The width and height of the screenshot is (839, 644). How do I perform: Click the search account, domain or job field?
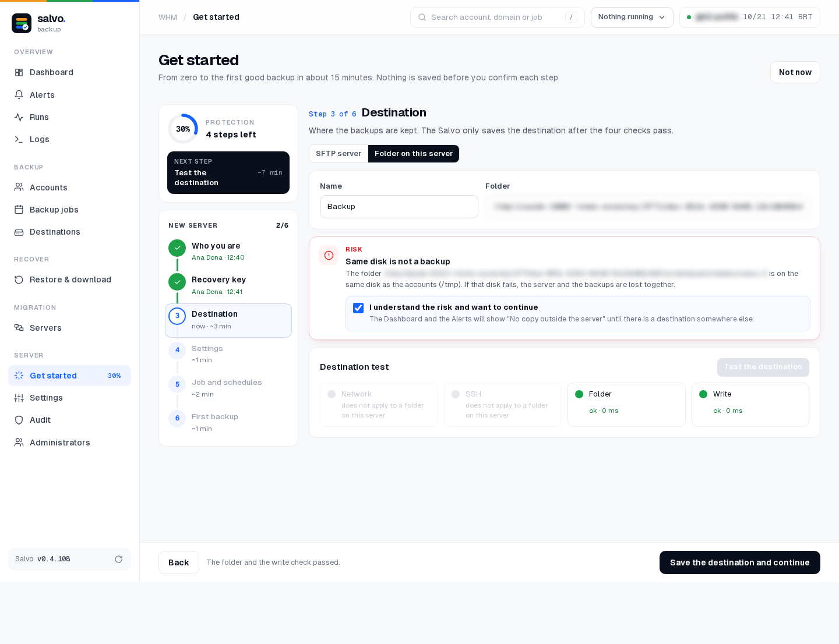click(497, 17)
